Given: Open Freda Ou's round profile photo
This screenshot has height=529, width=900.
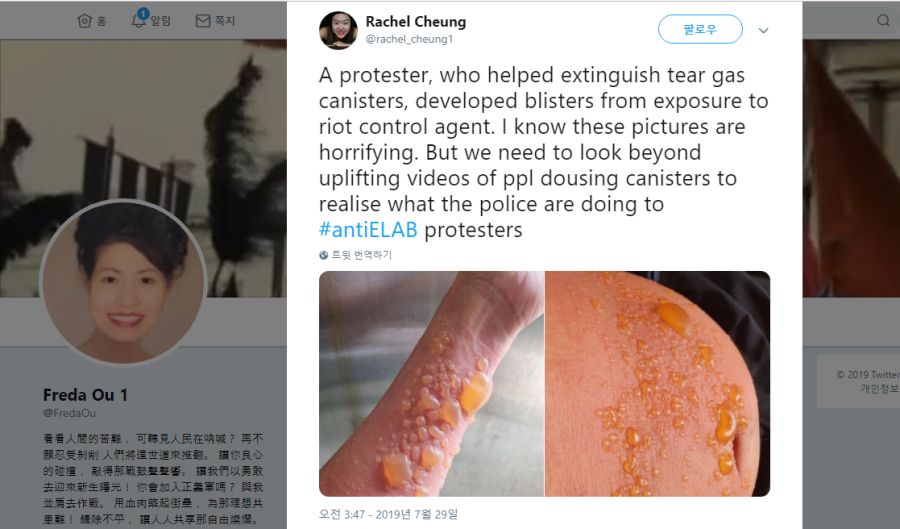Looking at the screenshot, I should [123, 283].
